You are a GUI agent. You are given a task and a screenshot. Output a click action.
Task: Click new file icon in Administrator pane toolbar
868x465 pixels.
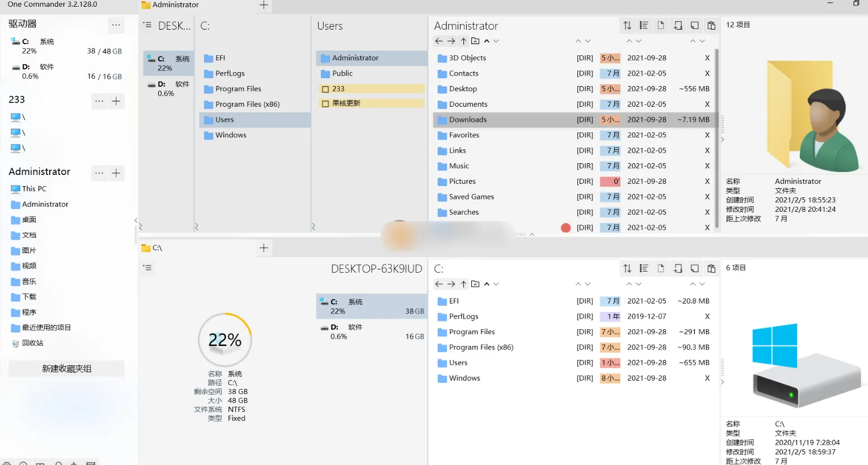661,25
